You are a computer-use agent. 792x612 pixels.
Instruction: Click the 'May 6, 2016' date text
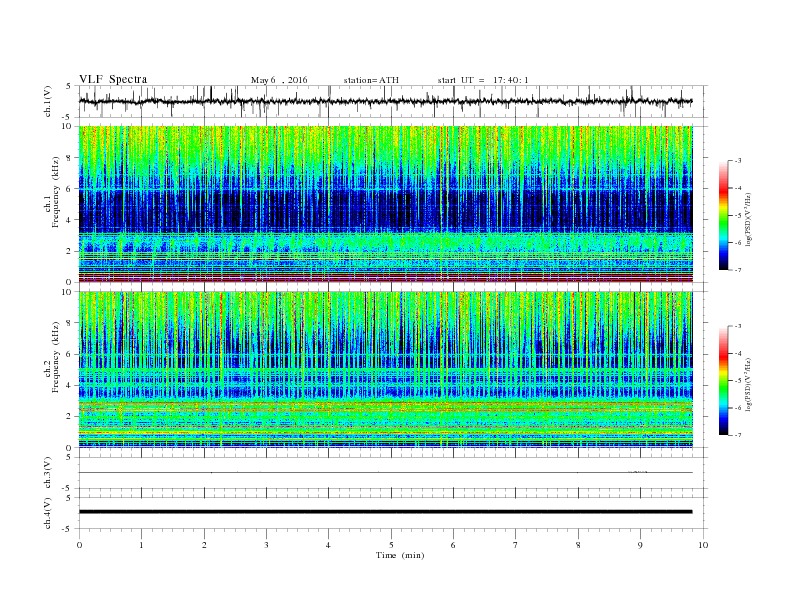click(279, 80)
